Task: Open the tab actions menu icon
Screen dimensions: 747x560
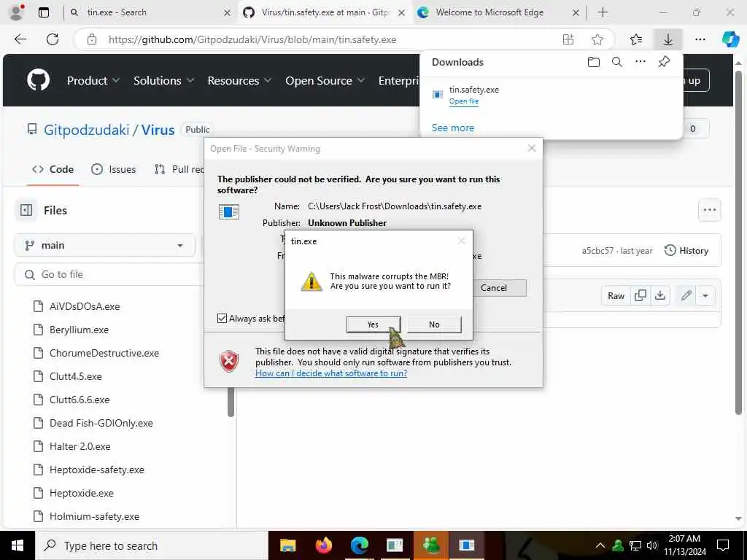Action: coord(43,12)
